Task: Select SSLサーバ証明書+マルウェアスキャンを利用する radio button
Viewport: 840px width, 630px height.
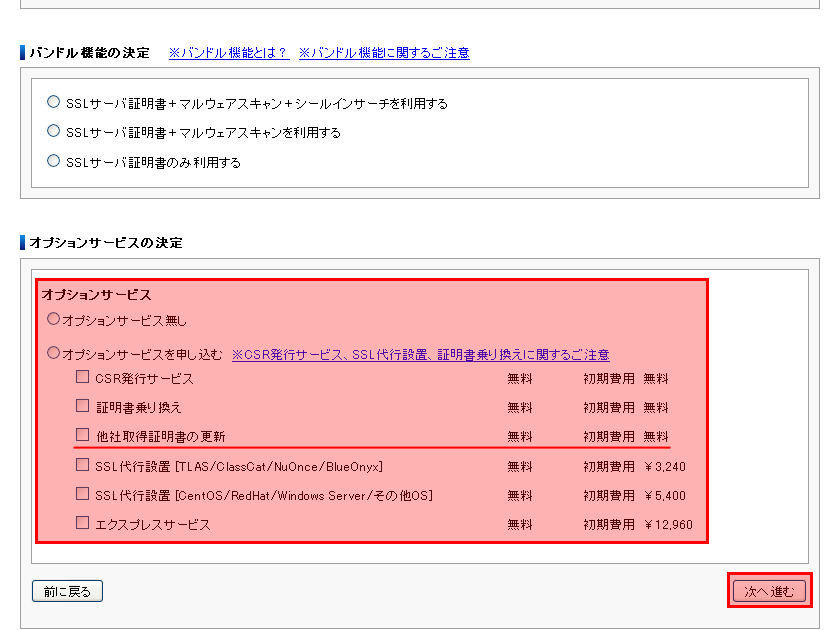Action: (53, 131)
